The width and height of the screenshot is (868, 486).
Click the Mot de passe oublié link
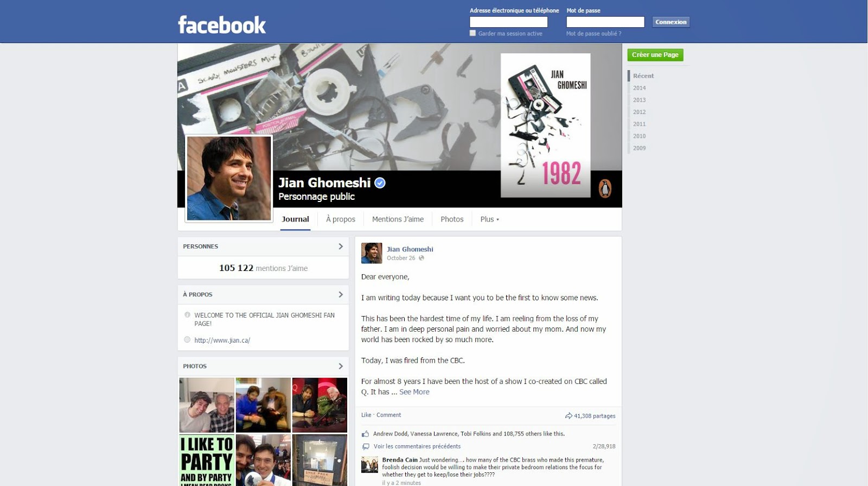(x=593, y=34)
